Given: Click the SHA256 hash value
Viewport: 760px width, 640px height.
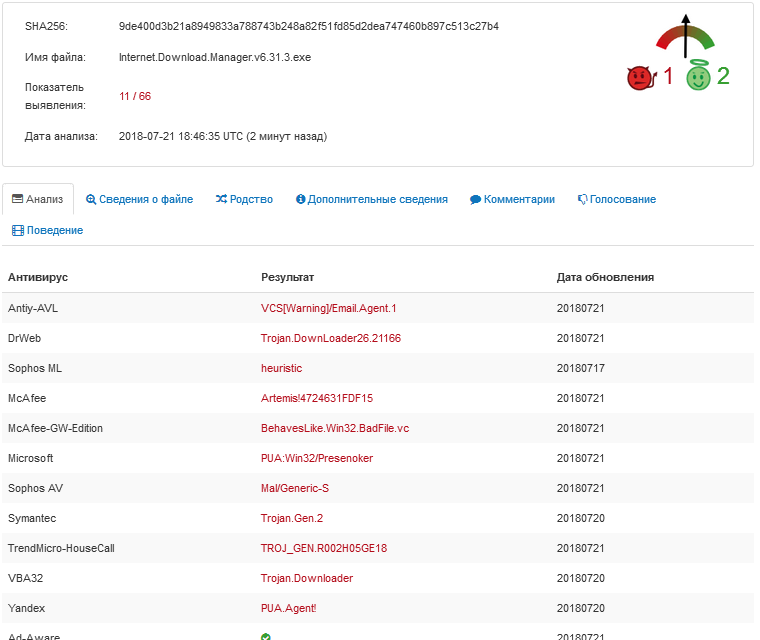Looking at the screenshot, I should click(308, 26).
